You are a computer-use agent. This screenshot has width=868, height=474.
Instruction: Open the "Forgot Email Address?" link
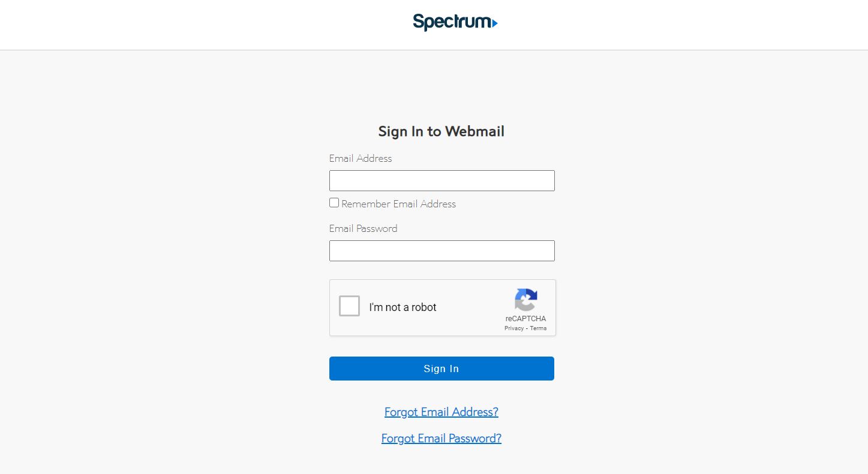(x=441, y=412)
